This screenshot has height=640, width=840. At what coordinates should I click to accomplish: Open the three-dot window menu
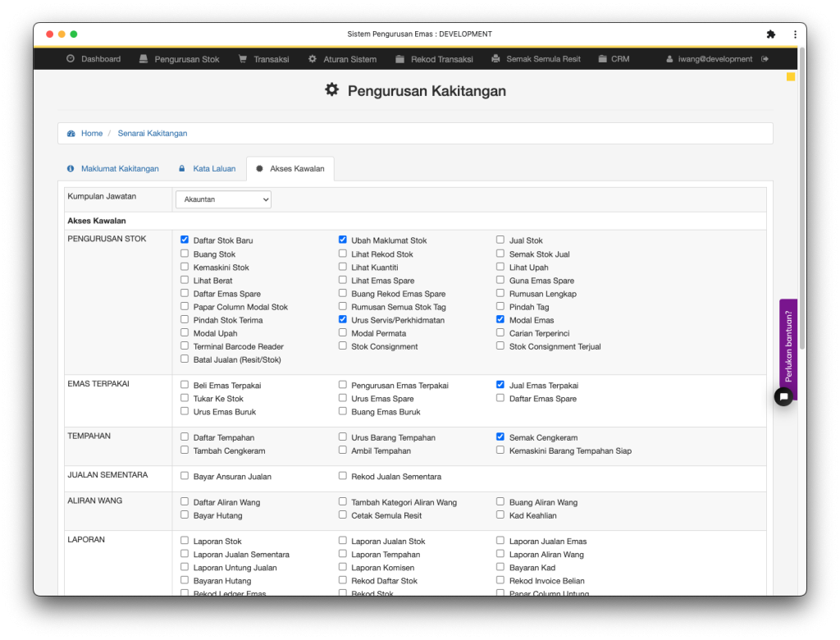795,34
